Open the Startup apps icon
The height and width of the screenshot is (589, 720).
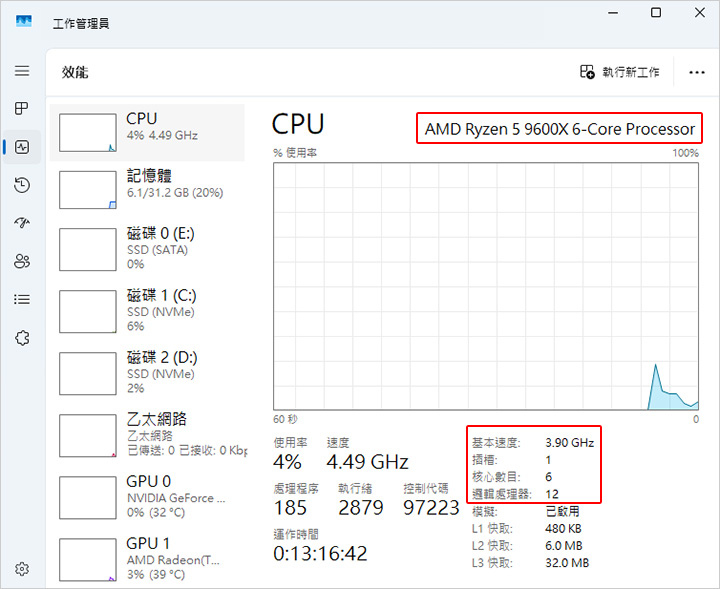click(x=22, y=223)
